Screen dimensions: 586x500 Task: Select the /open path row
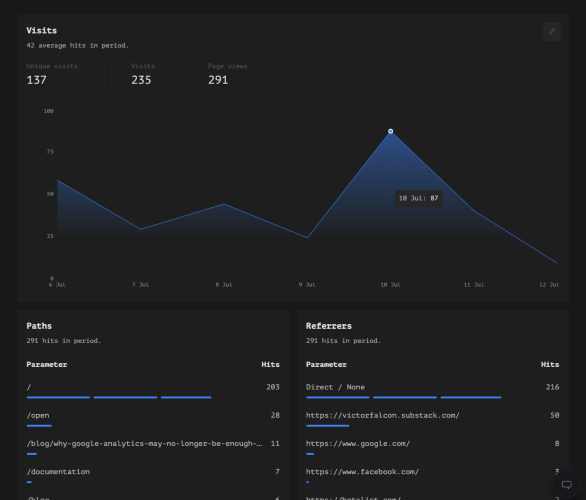coord(153,419)
